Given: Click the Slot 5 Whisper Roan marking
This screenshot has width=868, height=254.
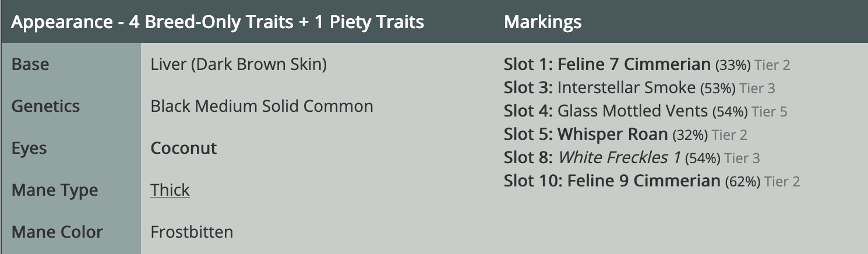Looking at the screenshot, I should pyautogui.click(x=585, y=135).
